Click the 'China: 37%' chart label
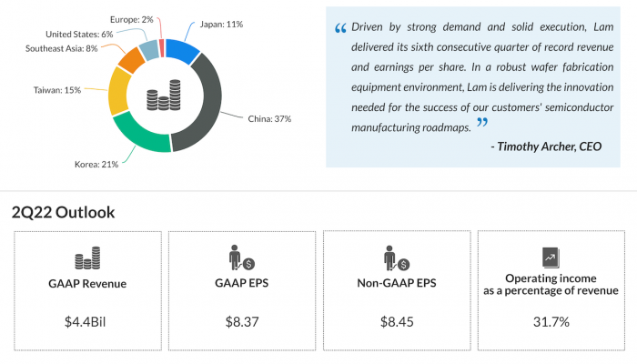Image resolution: width=637 pixels, height=364 pixels. 269,119
